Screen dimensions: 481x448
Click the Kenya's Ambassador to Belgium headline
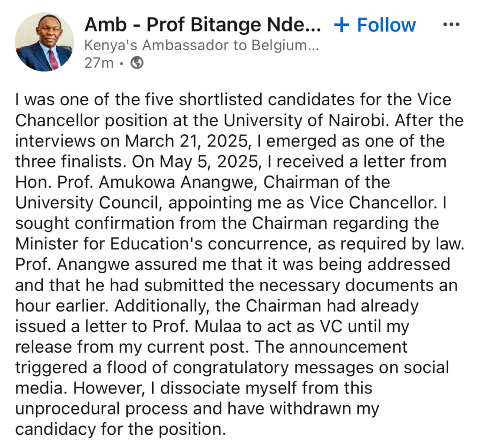(x=202, y=46)
